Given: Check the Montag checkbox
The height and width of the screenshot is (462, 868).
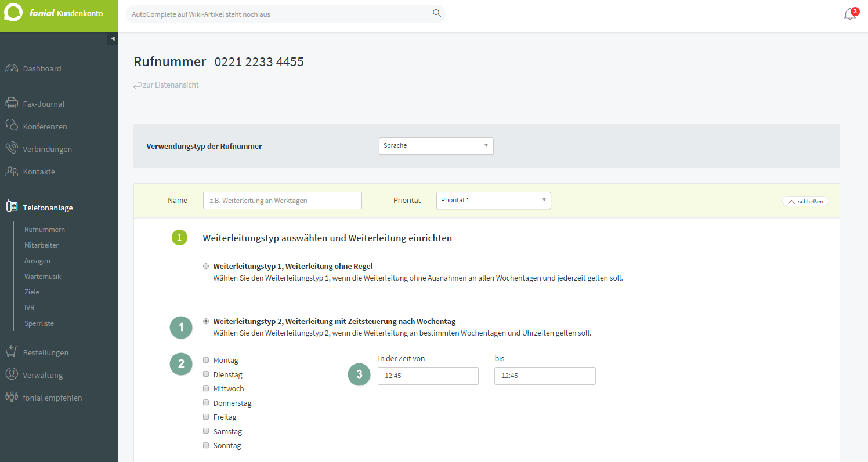Looking at the screenshot, I should [x=206, y=360].
